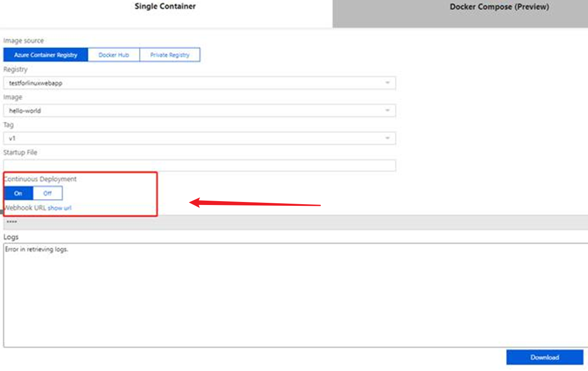This screenshot has height=371, width=588.
Task: Click the 'Error in retrieving logs' message
Action: (x=36, y=250)
